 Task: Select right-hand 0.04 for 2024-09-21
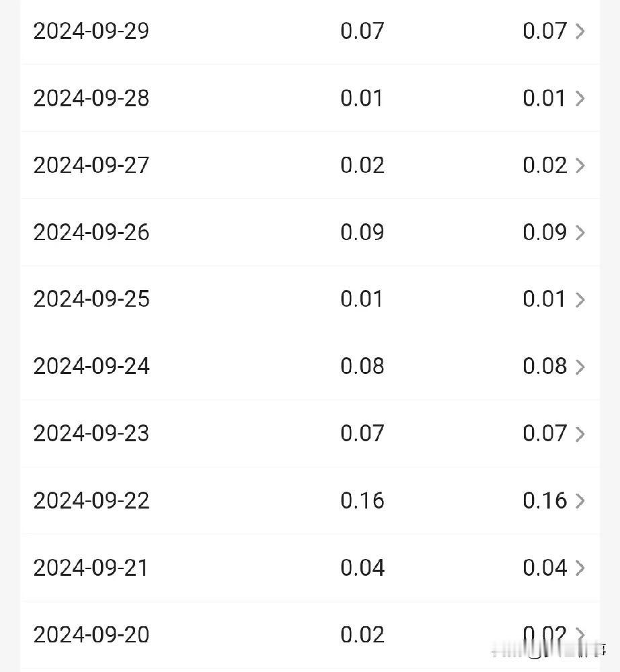click(x=545, y=568)
